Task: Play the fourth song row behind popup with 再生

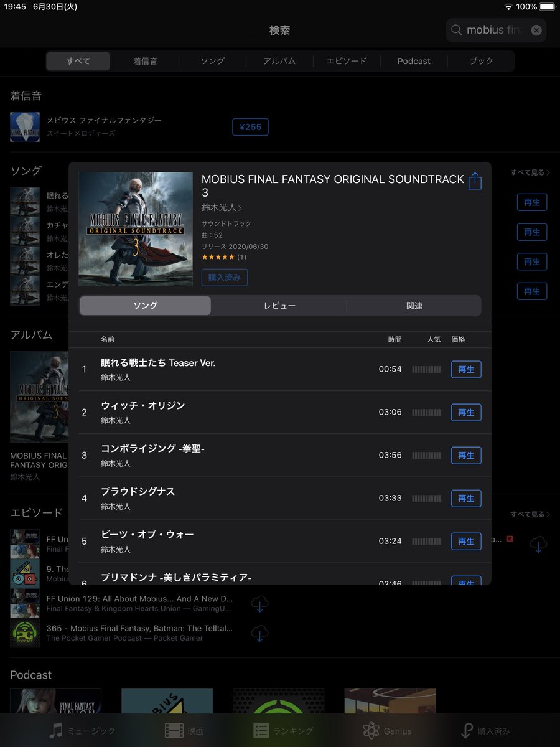Action: 532,291
